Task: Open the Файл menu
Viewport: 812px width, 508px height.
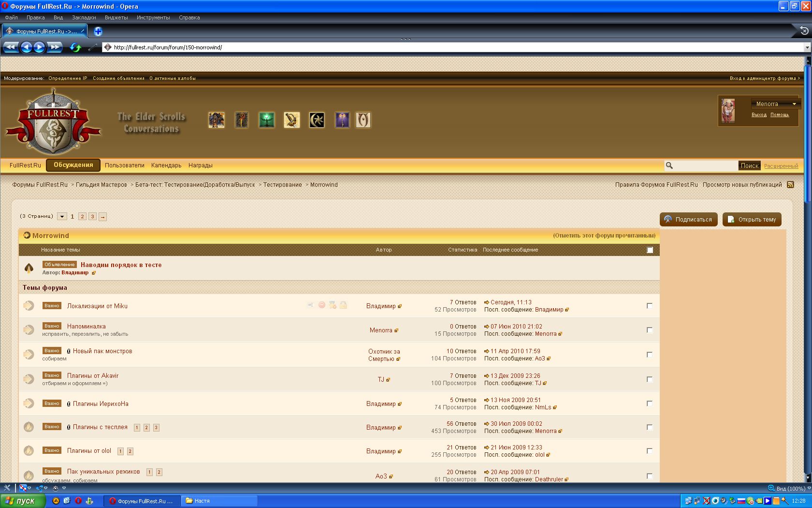Action: click(11, 17)
